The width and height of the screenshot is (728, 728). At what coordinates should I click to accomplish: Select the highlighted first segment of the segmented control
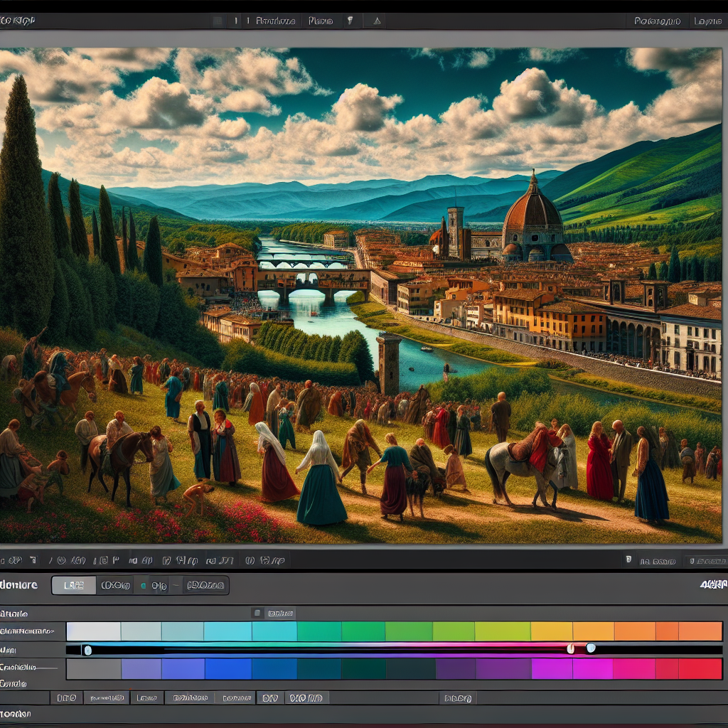(x=74, y=586)
